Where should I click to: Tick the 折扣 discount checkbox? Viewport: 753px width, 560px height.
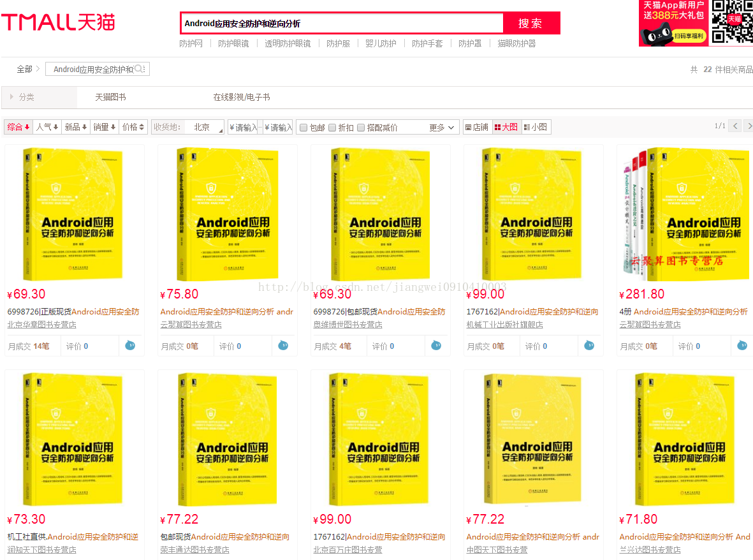[x=332, y=128]
